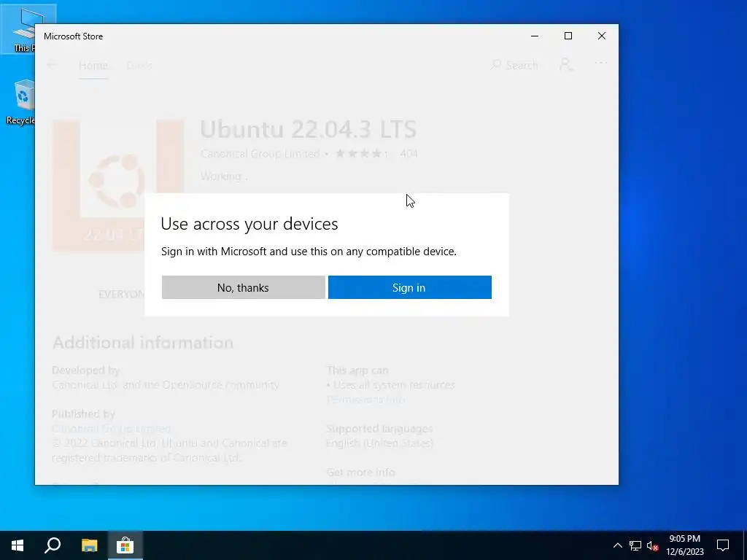Click the Microsoft Store taskbar icon

(125, 545)
